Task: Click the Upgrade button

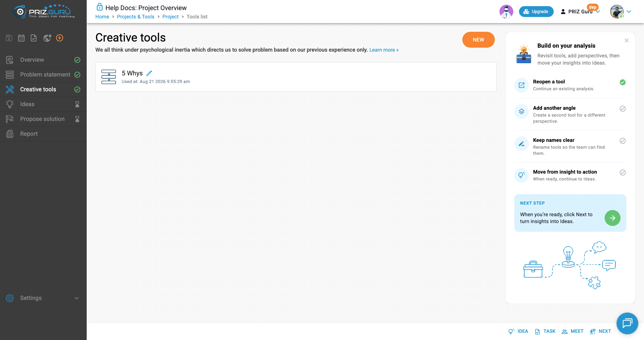Action: coord(536,12)
